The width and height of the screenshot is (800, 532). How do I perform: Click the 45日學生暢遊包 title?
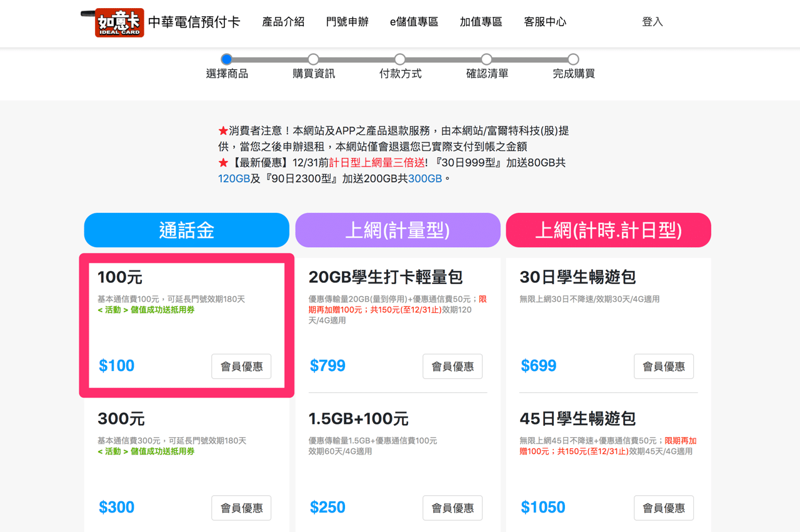coord(577,418)
